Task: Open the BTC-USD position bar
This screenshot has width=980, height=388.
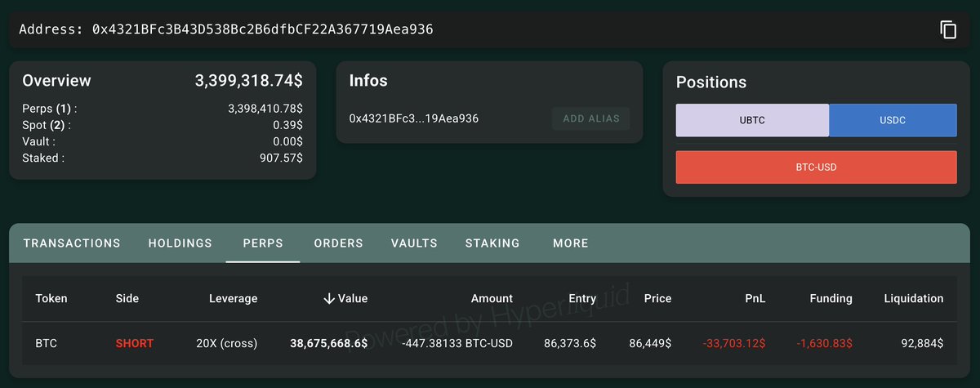Action: [x=816, y=167]
